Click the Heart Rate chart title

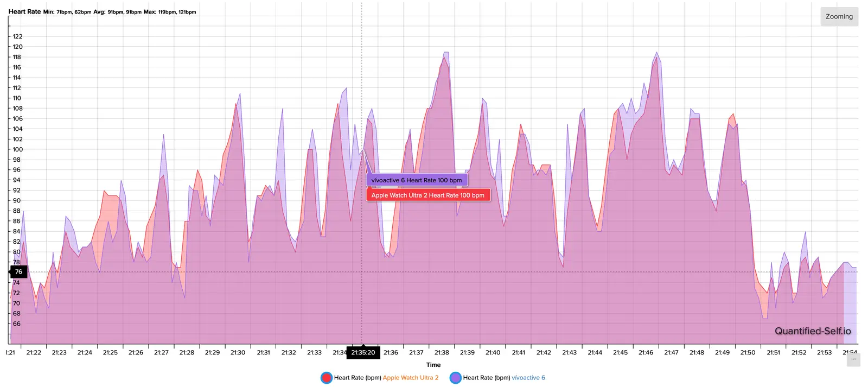(24, 11)
